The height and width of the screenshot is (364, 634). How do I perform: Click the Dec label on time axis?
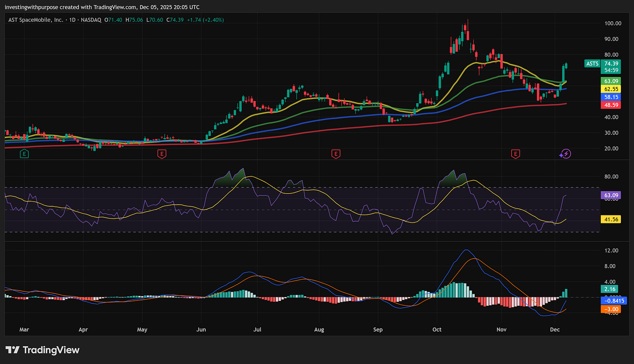(x=555, y=330)
